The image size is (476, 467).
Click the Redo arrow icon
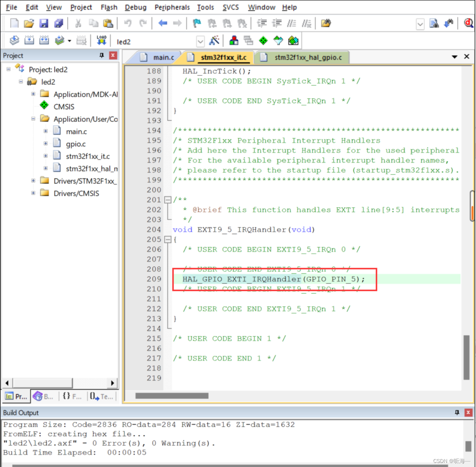point(143,23)
